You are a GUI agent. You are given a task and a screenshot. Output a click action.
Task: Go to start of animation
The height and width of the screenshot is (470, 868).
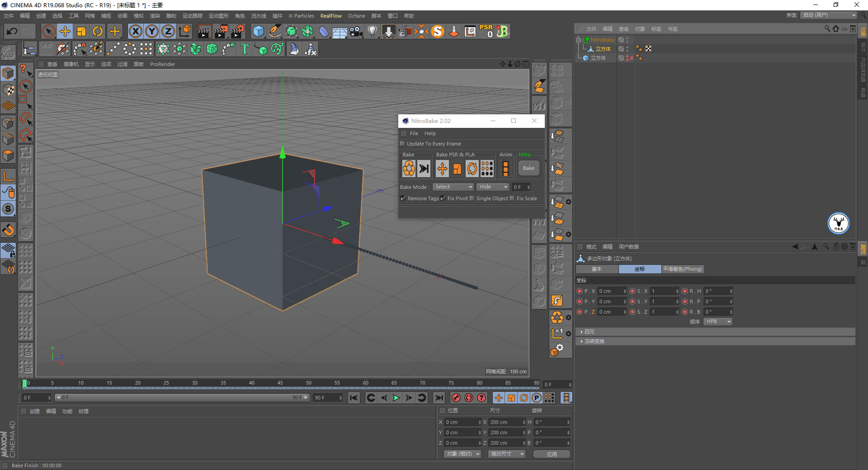[x=354, y=398]
